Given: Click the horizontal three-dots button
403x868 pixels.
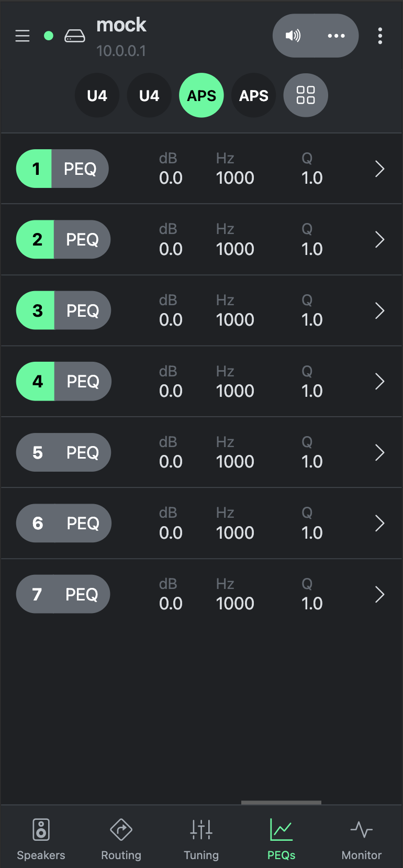Looking at the screenshot, I should click(x=336, y=36).
